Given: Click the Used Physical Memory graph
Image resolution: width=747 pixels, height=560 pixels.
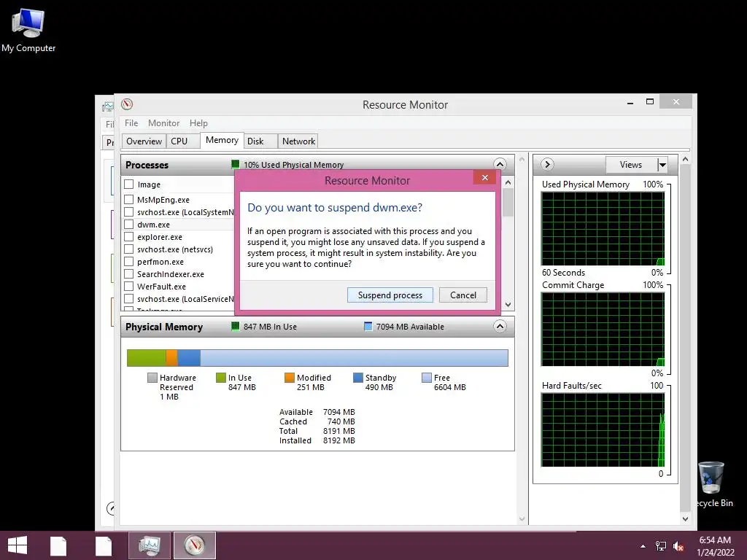Looking at the screenshot, I should coord(603,228).
